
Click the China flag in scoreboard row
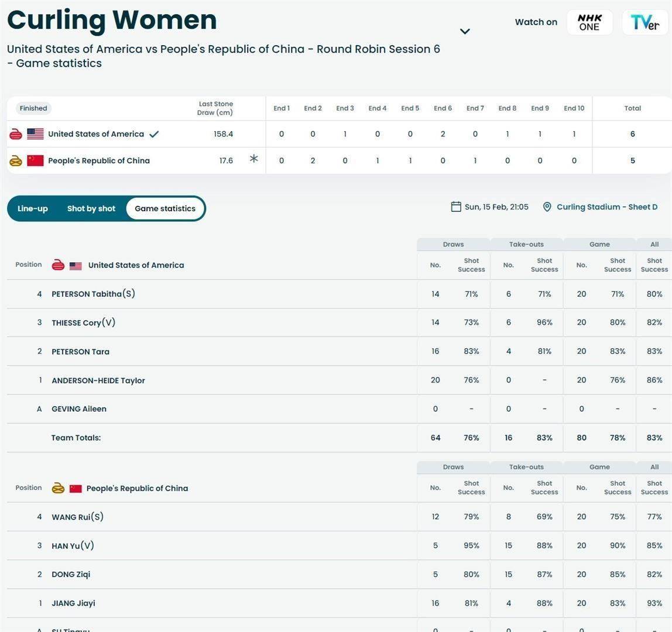(x=35, y=161)
